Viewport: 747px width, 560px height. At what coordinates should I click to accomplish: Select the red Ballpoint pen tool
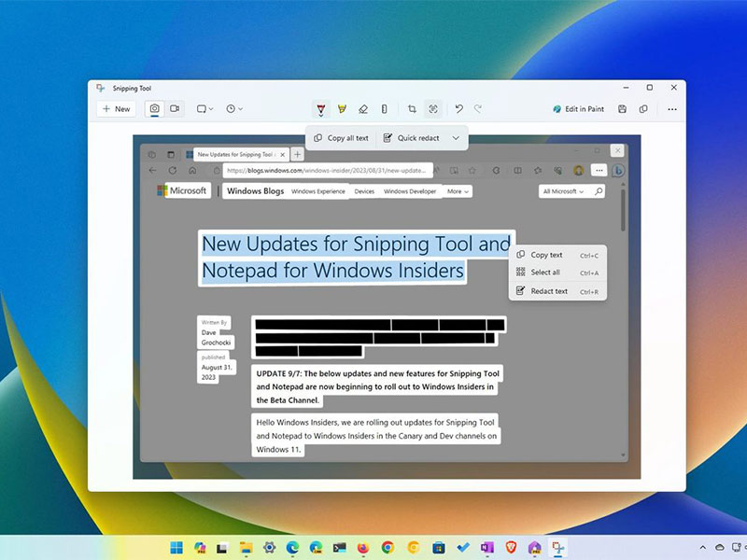coord(320,109)
